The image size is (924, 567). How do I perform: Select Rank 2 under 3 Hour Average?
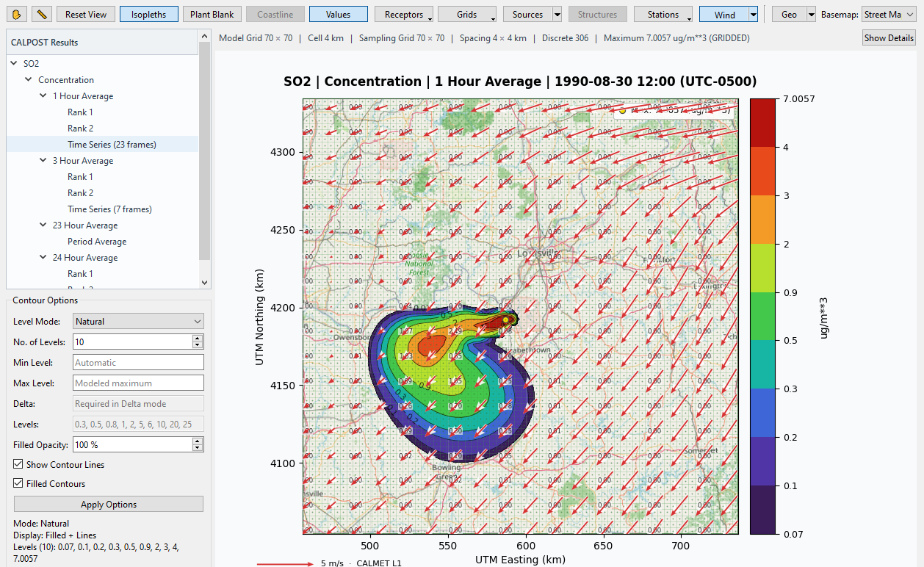pyautogui.click(x=80, y=193)
